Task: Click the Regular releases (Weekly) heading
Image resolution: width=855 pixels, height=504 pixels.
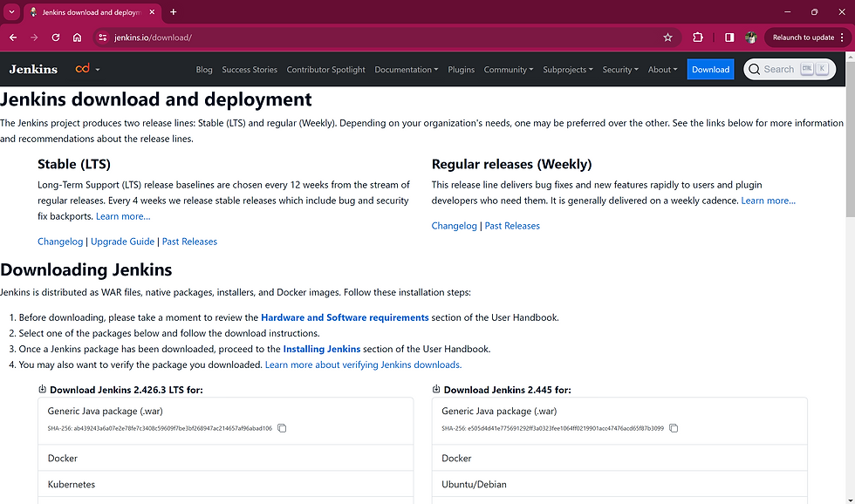Action: coord(511,164)
